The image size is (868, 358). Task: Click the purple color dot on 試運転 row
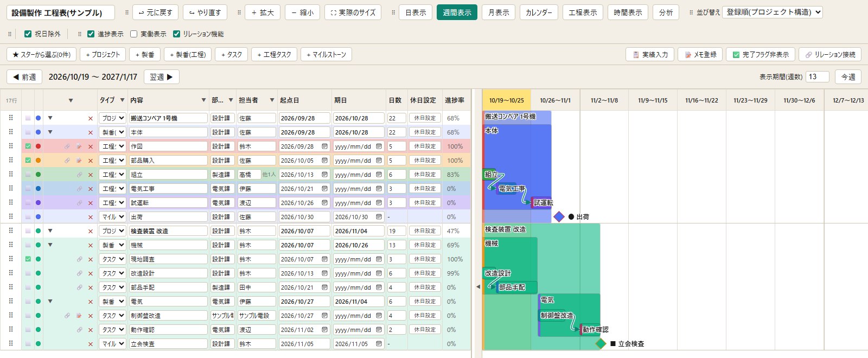(x=38, y=203)
